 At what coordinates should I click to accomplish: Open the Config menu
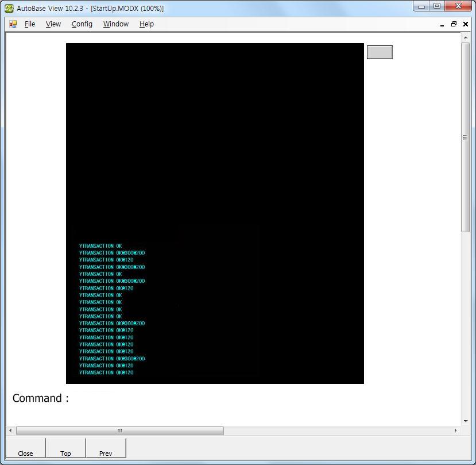pyautogui.click(x=82, y=24)
